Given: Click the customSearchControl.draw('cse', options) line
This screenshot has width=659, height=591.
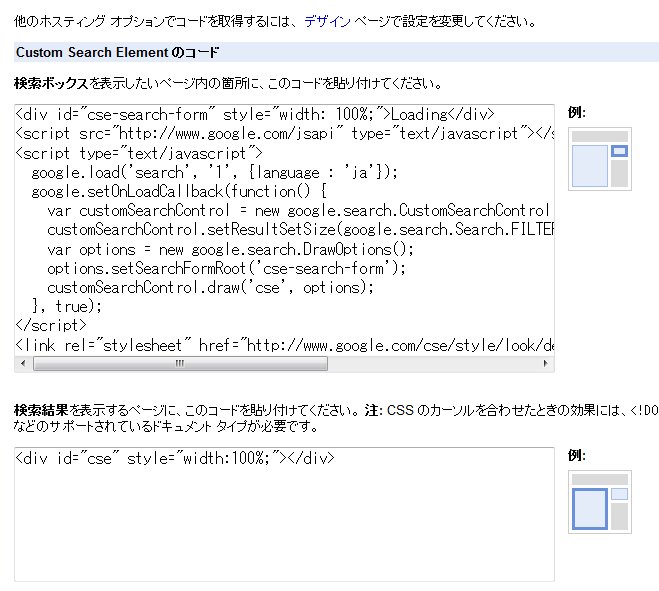Looking at the screenshot, I should pyautogui.click(x=211, y=288).
